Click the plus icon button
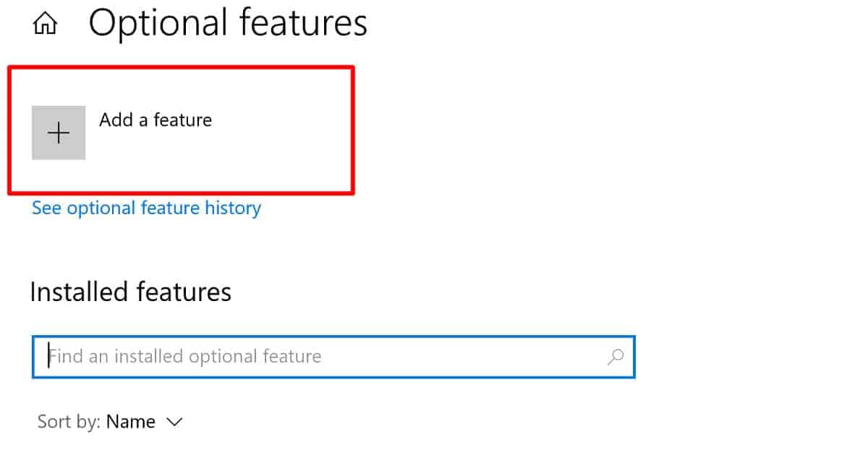 (x=59, y=132)
